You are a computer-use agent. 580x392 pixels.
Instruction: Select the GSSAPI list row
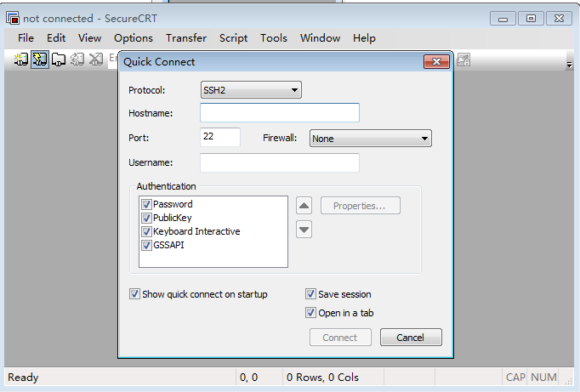(168, 245)
